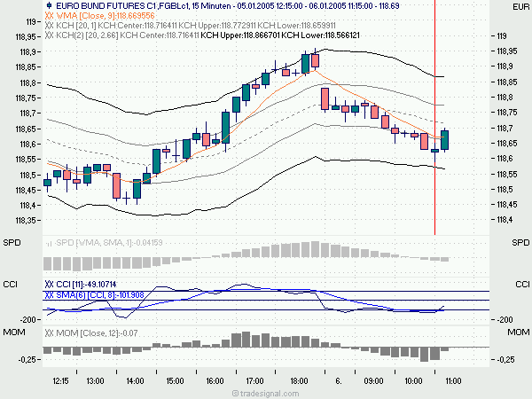Select the SPD [WMA, SMA, 1]:-0.04159 legend
Viewport: 532px width, 399px height.
[x=109, y=243]
